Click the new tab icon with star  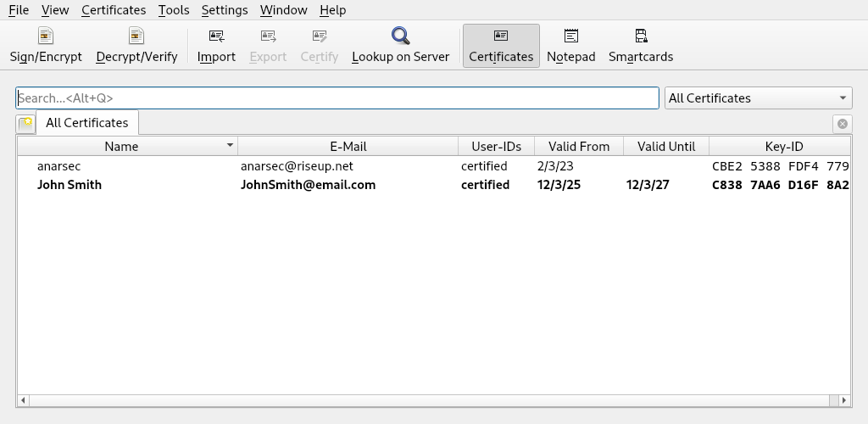pyautogui.click(x=25, y=124)
